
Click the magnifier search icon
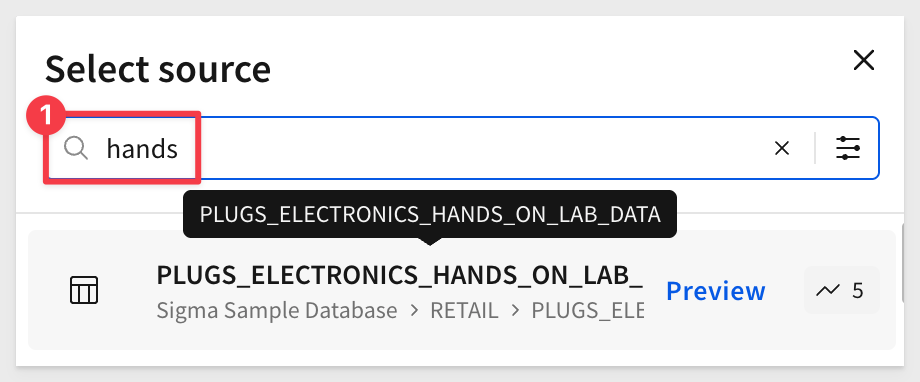click(x=76, y=148)
